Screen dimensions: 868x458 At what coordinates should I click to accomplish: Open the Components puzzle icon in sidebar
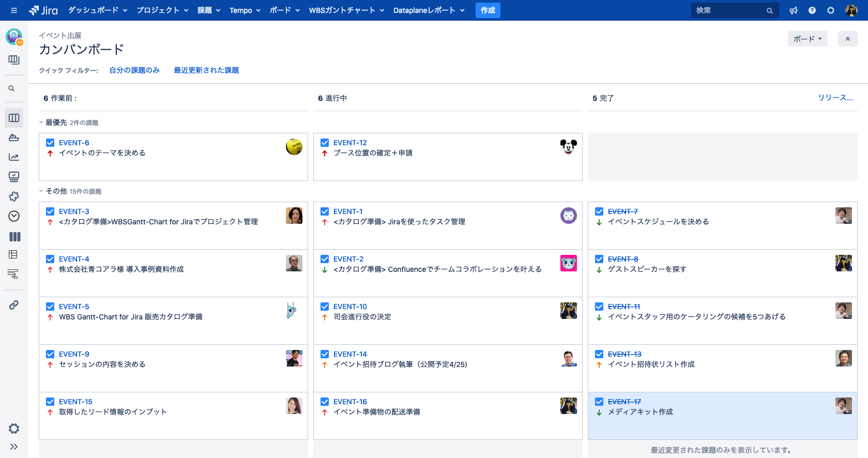pos(14,196)
